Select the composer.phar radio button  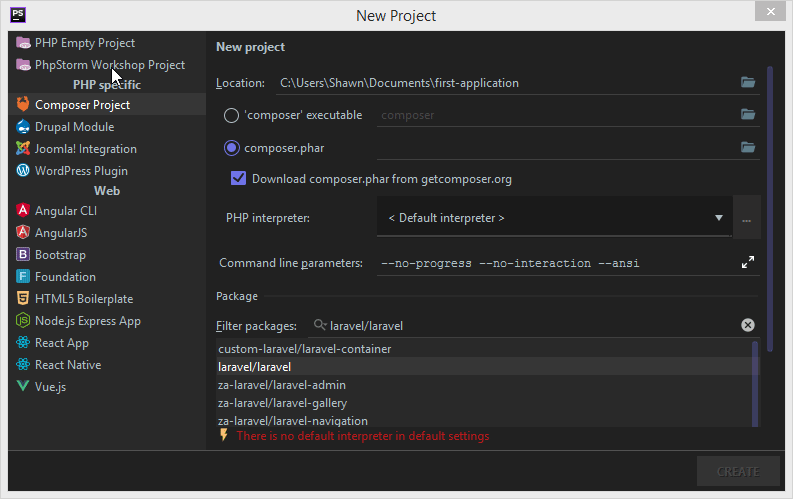[232, 148]
